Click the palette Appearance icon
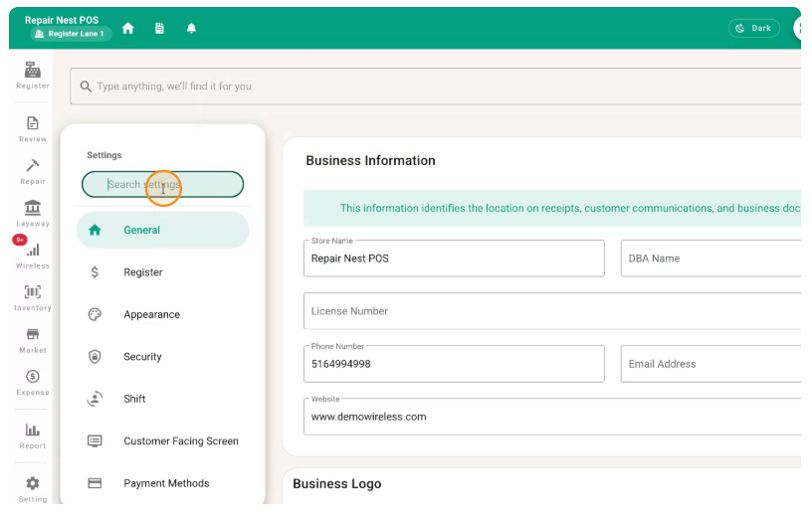 [95, 314]
